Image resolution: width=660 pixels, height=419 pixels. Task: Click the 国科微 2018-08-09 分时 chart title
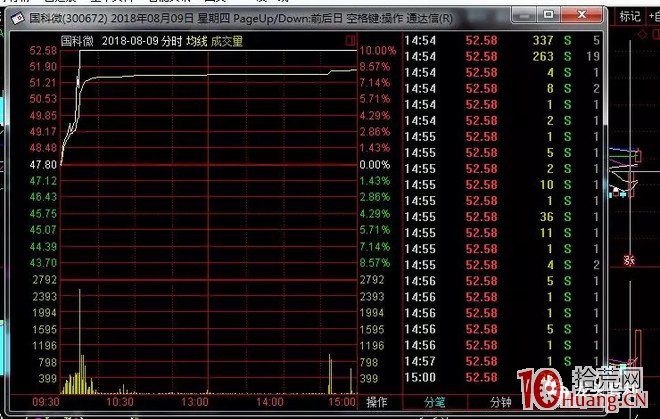point(121,41)
